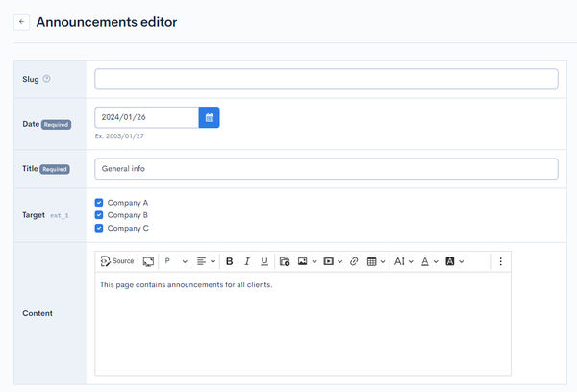Insert a link with the chain icon
This screenshot has height=392, width=577.
click(354, 261)
